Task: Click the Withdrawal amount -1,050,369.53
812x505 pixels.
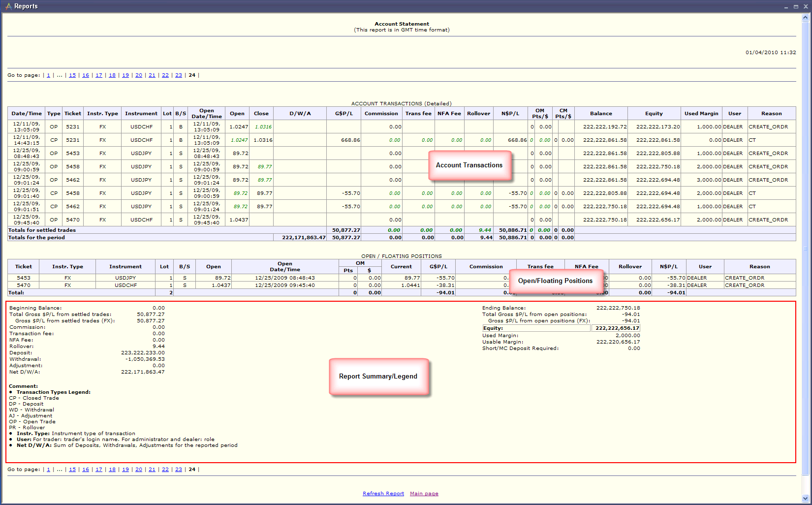Action: coord(145,359)
